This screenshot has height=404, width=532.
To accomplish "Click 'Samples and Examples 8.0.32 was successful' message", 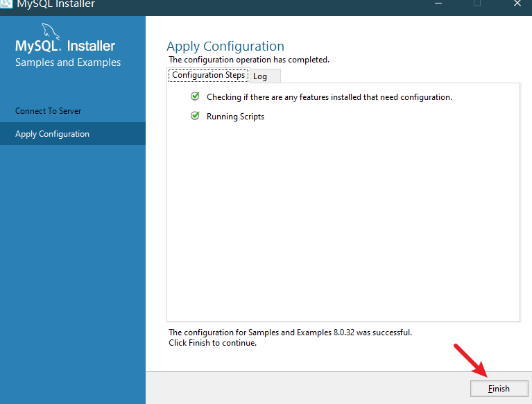I will (290, 333).
